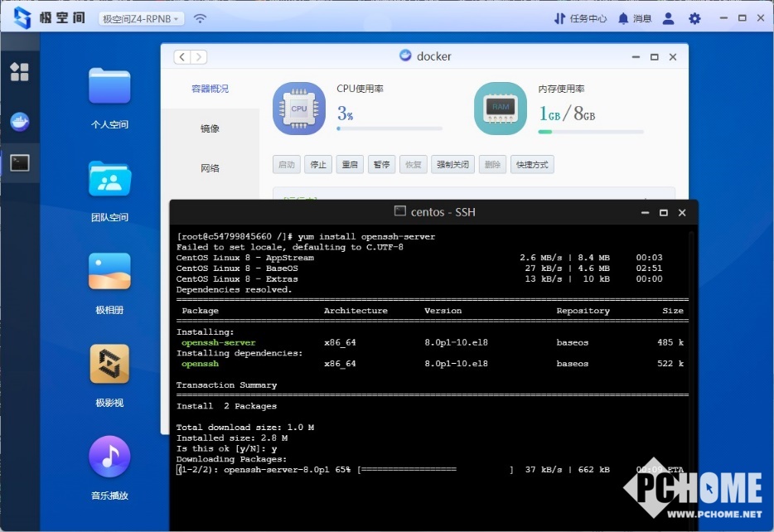Click the RAM memory usage icon
The height and width of the screenshot is (532, 774).
tap(501, 109)
